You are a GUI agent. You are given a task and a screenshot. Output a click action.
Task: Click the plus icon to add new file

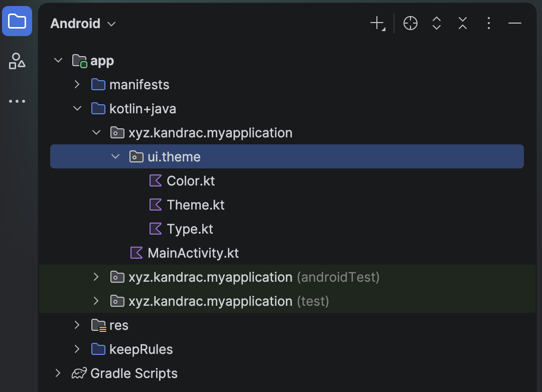tap(377, 24)
